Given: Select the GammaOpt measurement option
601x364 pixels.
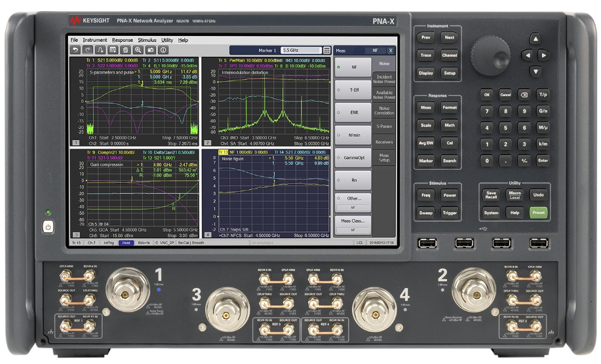Looking at the screenshot, I should click(x=353, y=158).
